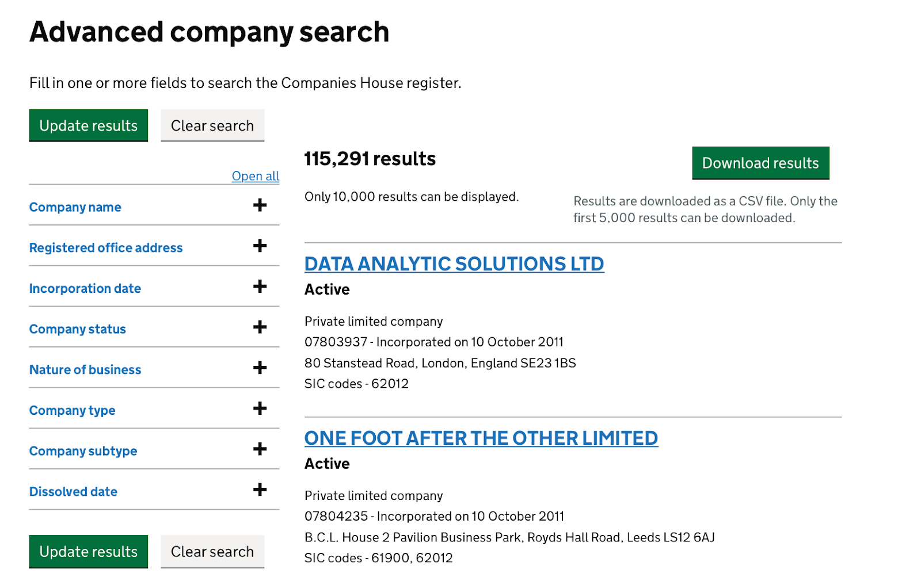Open ONE FOOT AFTER THE OTHER LIMITED

pos(481,438)
